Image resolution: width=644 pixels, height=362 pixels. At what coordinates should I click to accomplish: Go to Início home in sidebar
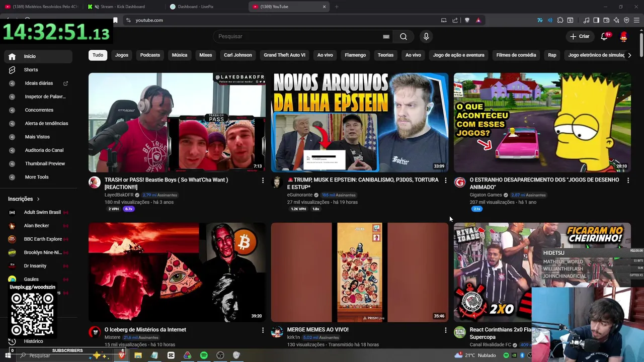pos(38,56)
